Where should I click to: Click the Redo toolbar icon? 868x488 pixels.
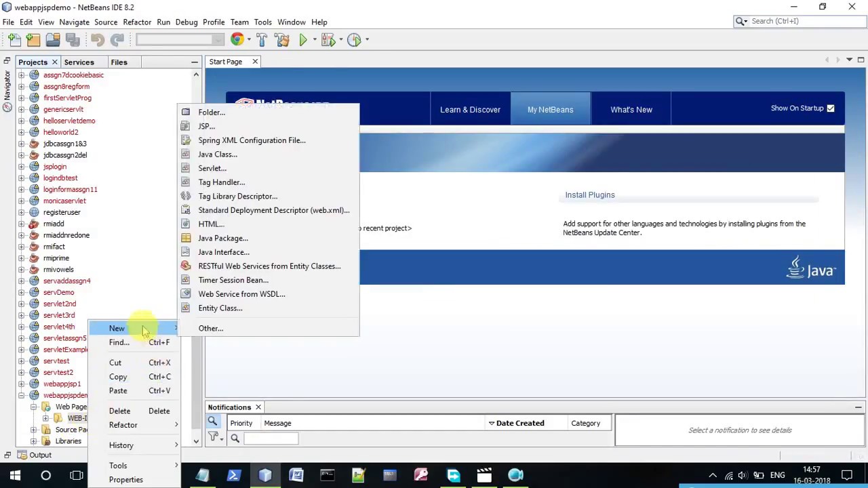point(117,40)
